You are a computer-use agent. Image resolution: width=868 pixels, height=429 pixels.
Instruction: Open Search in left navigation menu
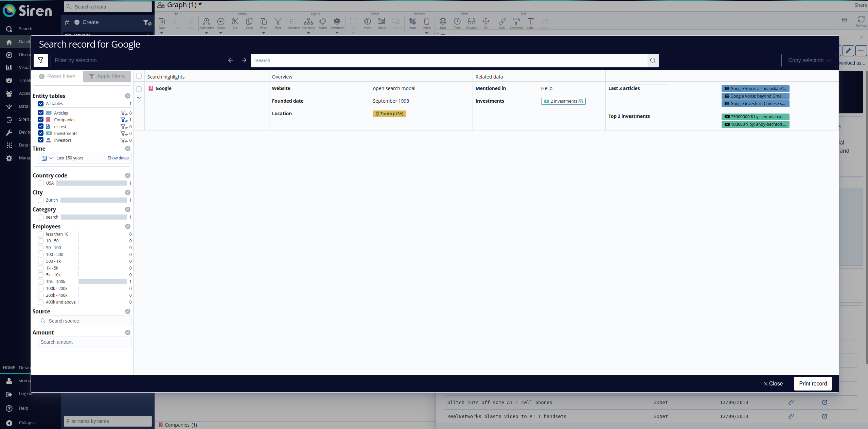click(25, 29)
